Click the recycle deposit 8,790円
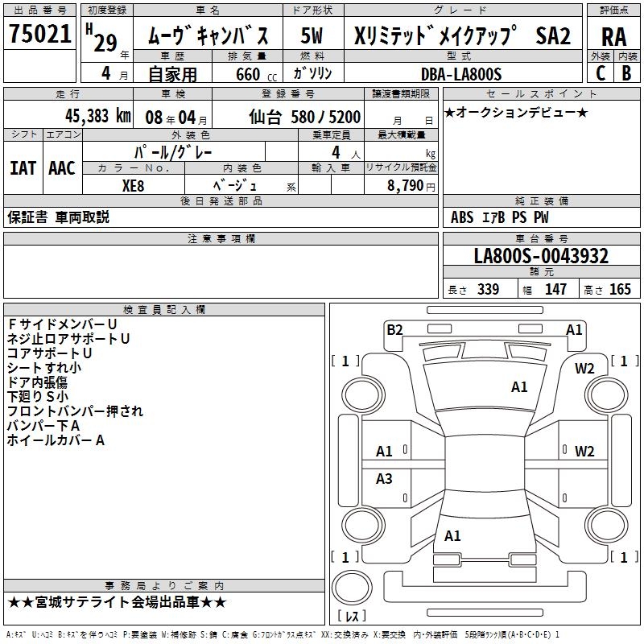 (411, 186)
